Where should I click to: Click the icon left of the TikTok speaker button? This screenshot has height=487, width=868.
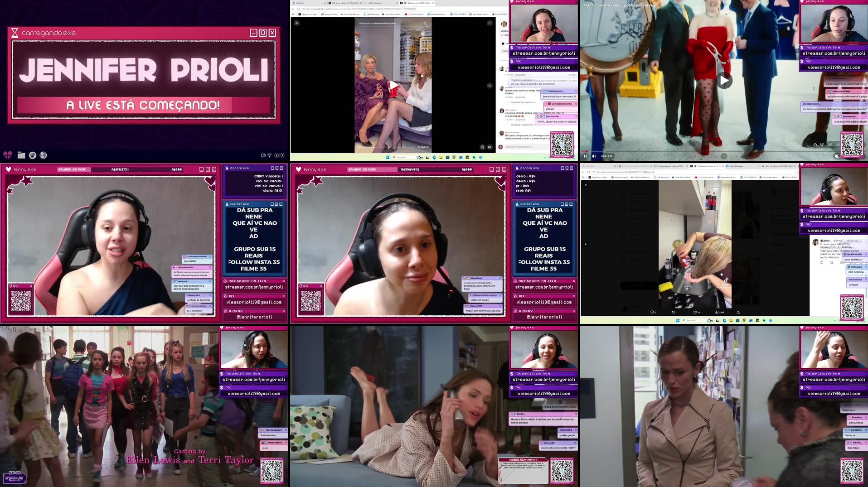click(482, 147)
